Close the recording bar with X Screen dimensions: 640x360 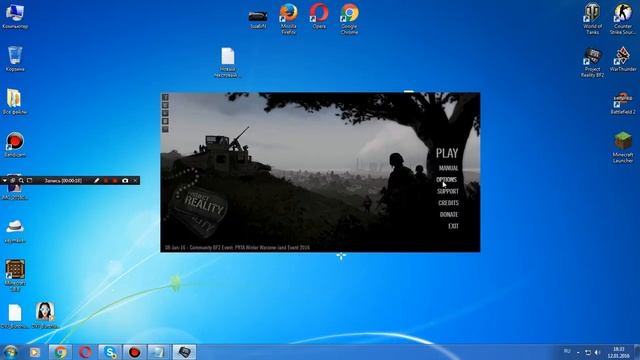click(135, 180)
